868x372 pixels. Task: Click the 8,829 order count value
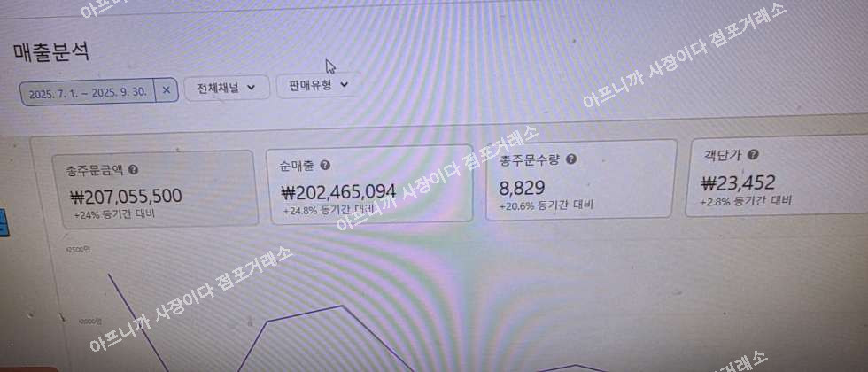522,188
